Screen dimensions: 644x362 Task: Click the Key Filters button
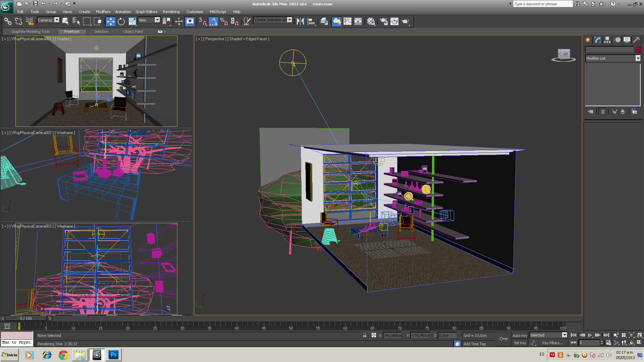[552, 343]
